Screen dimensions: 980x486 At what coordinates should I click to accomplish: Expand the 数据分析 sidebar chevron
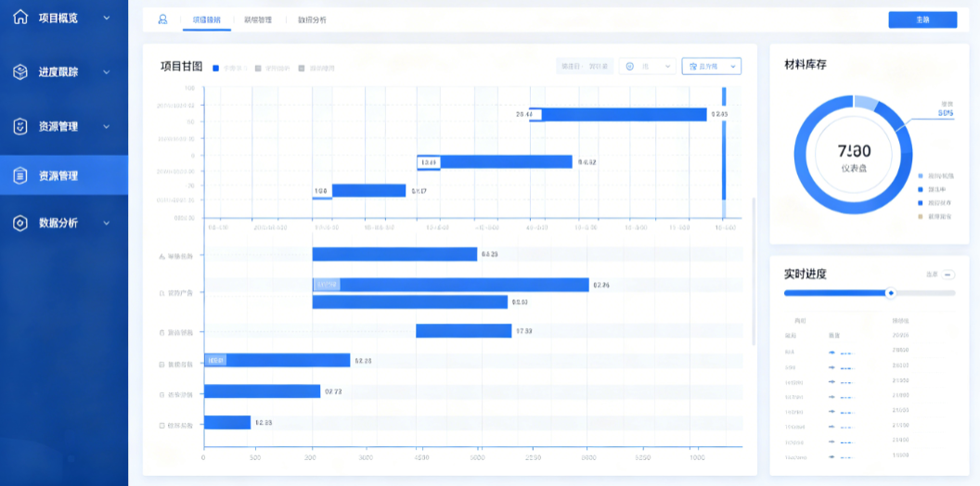coord(106,223)
